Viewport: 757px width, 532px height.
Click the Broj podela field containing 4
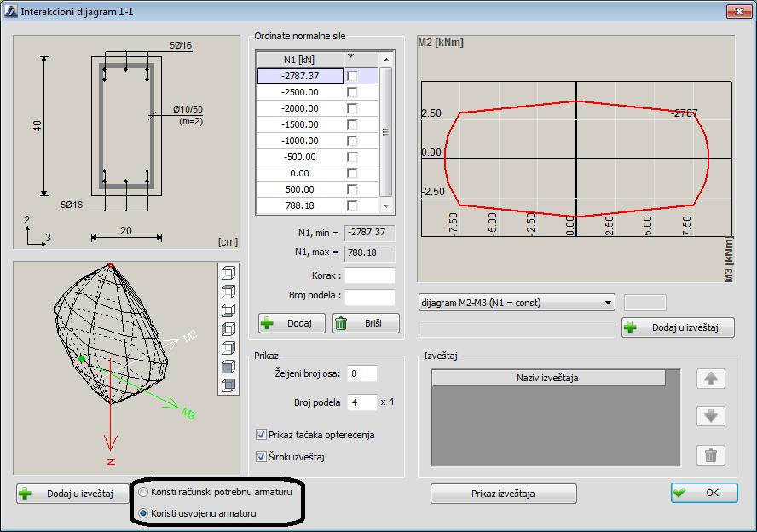(x=362, y=402)
